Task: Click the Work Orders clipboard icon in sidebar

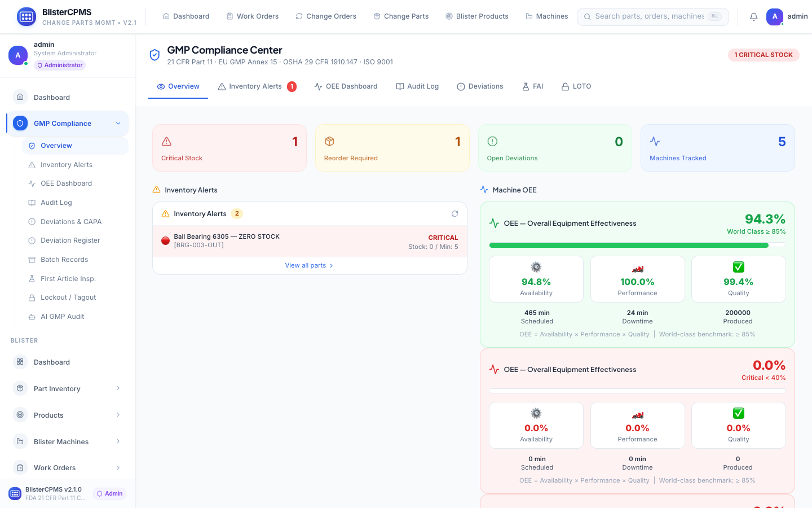Action: pos(20,467)
